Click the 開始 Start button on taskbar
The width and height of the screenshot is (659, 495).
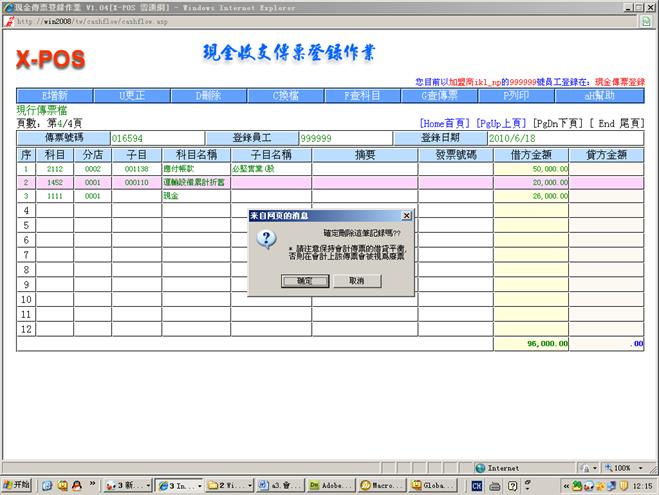18,485
